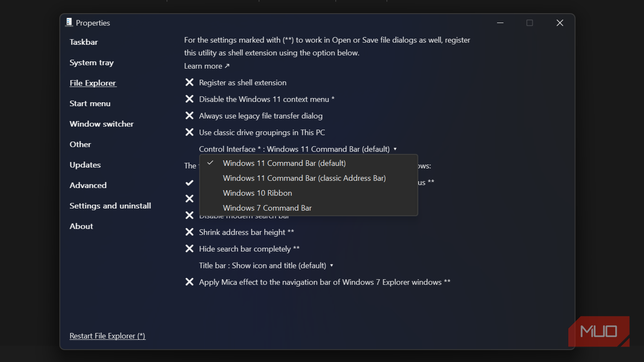Viewport: 644px width, 362px height.
Task: Open the Settings and uninstall section
Action: (x=110, y=206)
